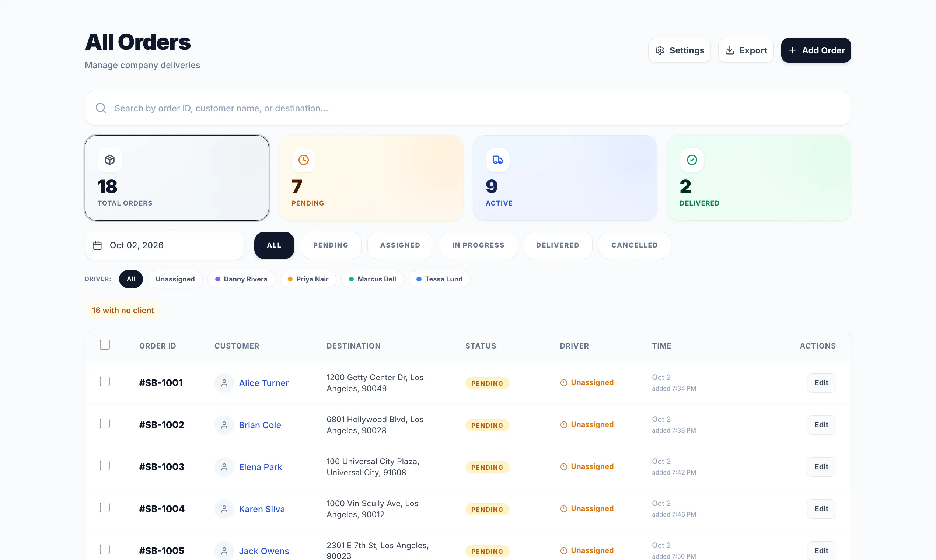Open Karen Silva customer link

(x=262, y=509)
